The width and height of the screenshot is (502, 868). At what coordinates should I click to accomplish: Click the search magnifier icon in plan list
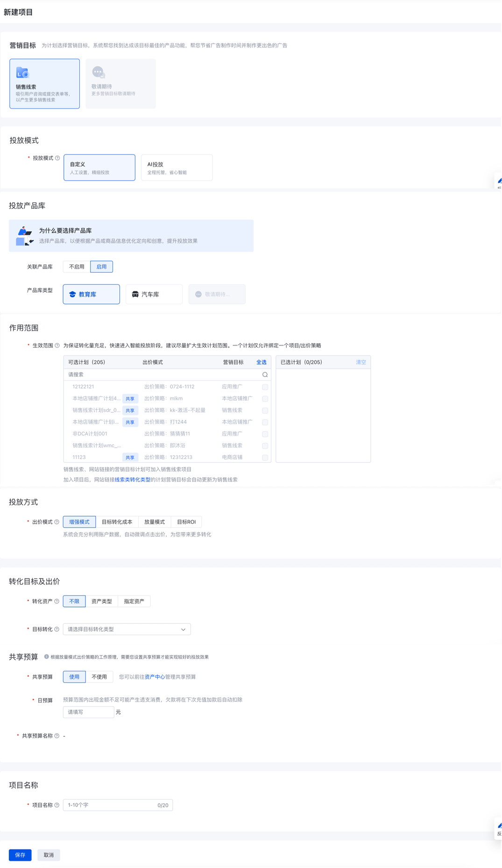point(265,374)
